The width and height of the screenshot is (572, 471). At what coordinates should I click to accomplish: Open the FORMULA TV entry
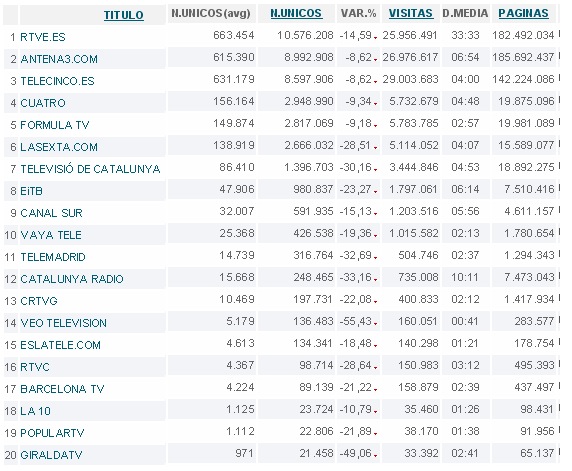(55, 125)
